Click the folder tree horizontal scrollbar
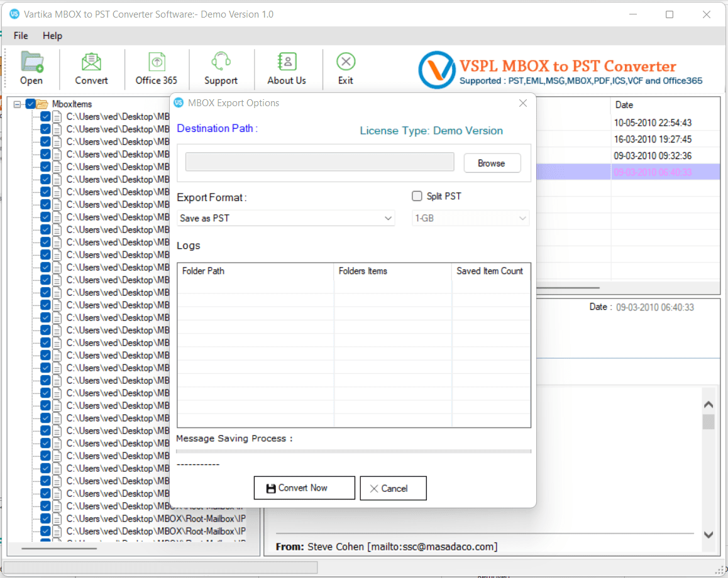 [x=59, y=548]
